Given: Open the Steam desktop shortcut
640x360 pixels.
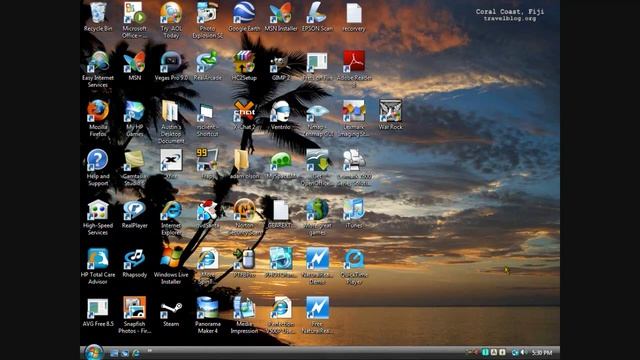Looking at the screenshot, I should [171, 313].
